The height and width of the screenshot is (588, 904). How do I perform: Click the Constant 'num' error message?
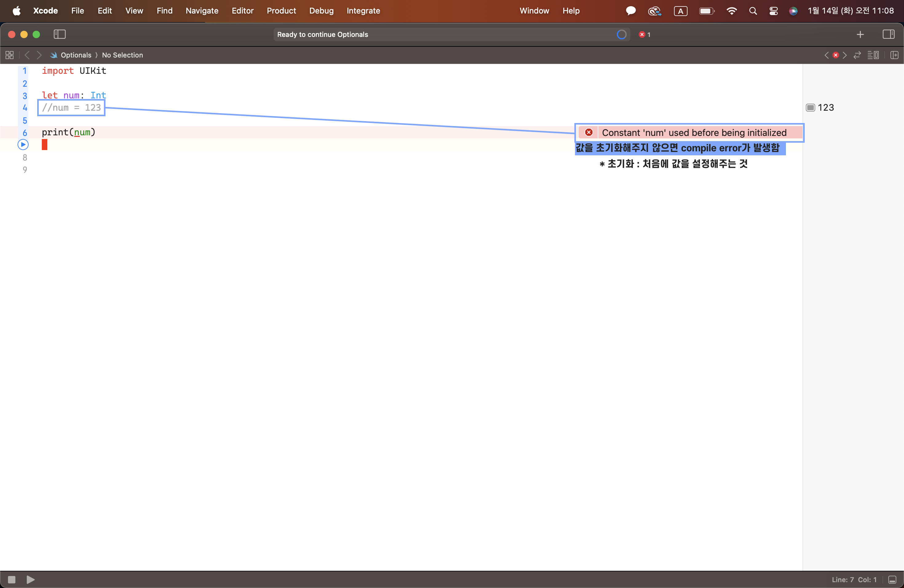pyautogui.click(x=694, y=133)
